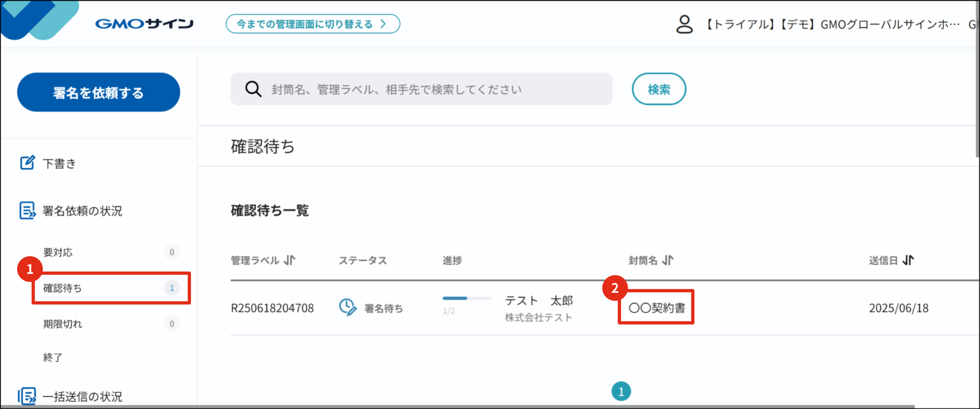
Task: Open the 要対応 sidebar item
Action: click(58, 252)
